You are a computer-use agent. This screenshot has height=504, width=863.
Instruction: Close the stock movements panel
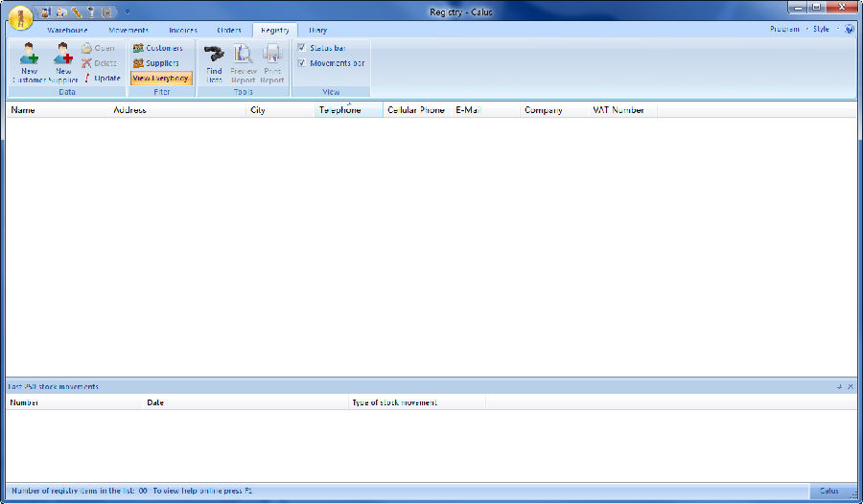pos(851,387)
